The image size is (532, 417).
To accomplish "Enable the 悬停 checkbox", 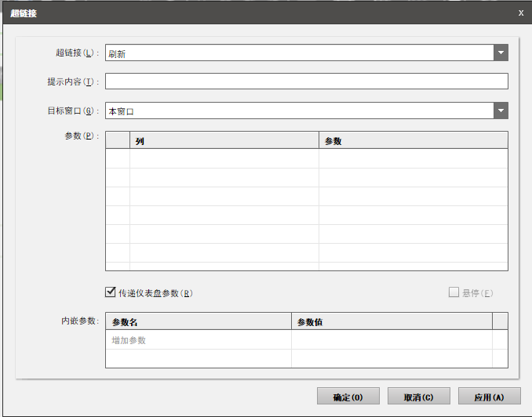I will pyautogui.click(x=454, y=292).
